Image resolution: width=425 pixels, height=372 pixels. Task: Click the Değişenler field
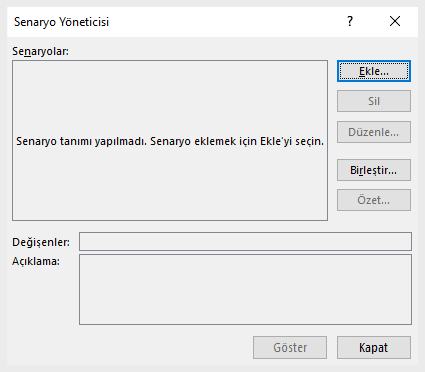click(245, 241)
